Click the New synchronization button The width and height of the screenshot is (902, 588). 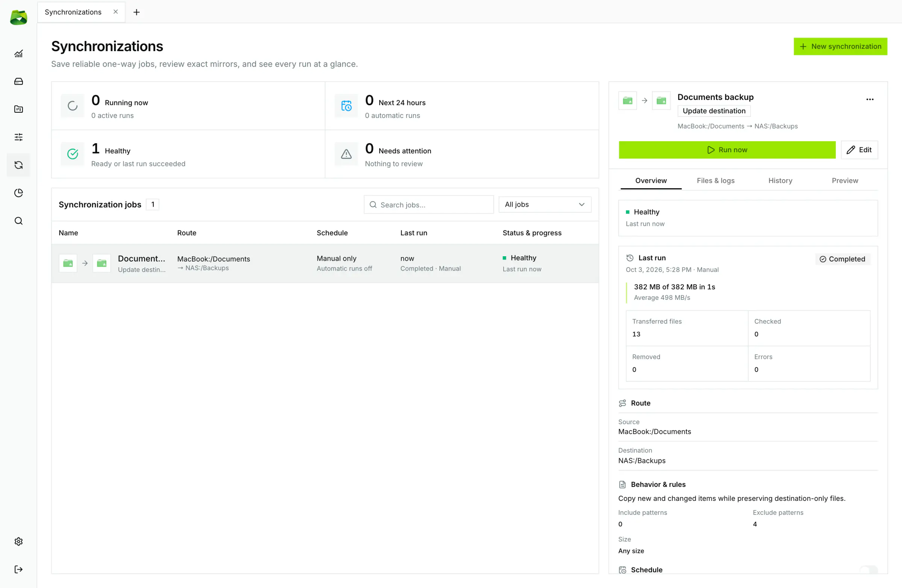(x=841, y=46)
